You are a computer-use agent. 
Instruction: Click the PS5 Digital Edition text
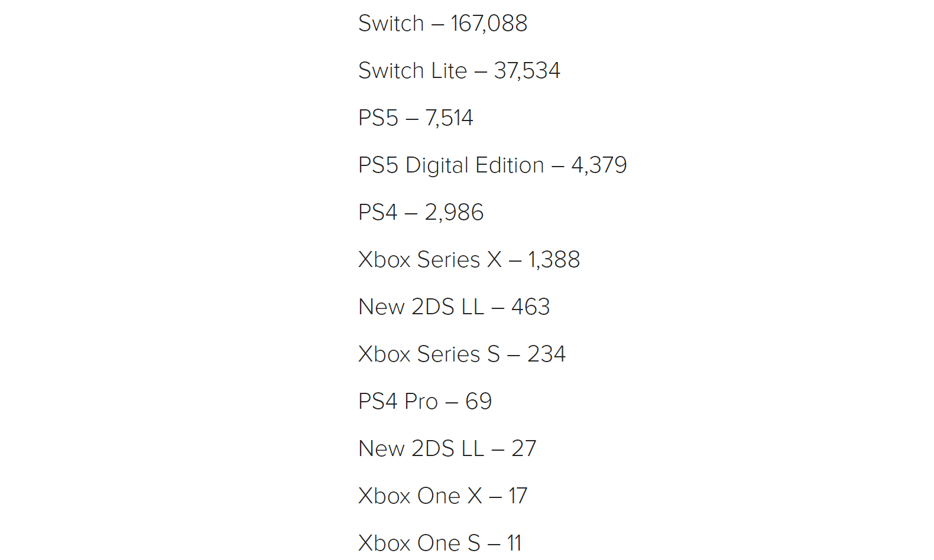451,165
